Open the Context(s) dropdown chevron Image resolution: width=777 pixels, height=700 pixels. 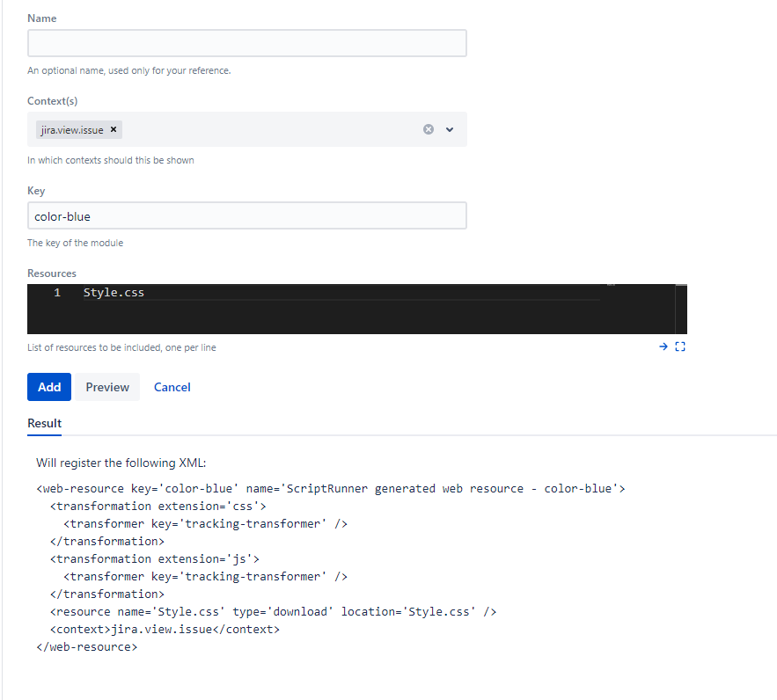450,129
